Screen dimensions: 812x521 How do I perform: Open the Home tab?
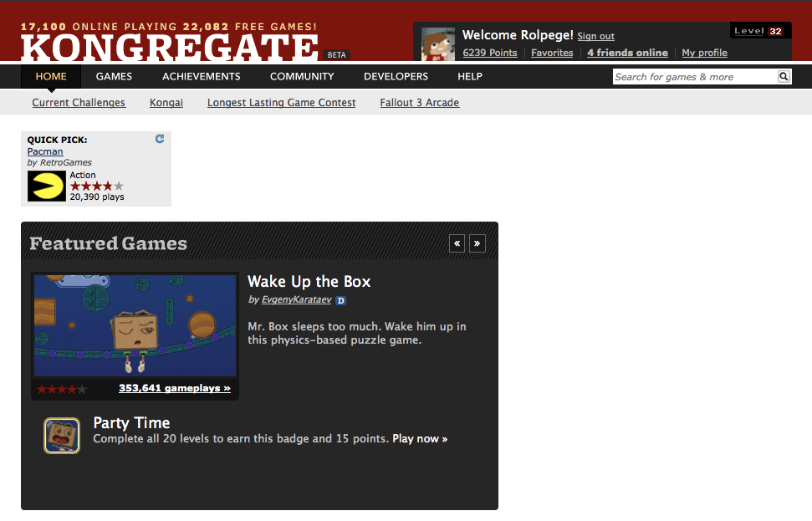click(51, 77)
